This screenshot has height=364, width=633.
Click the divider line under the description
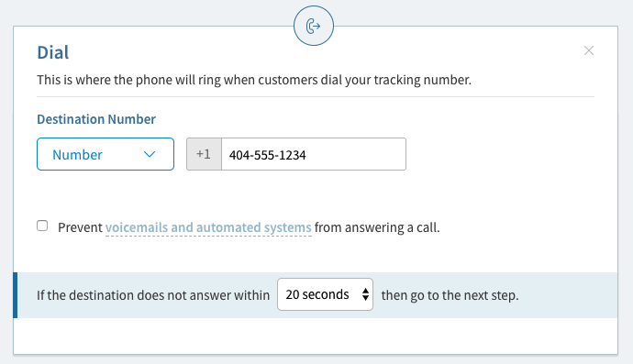click(316, 97)
